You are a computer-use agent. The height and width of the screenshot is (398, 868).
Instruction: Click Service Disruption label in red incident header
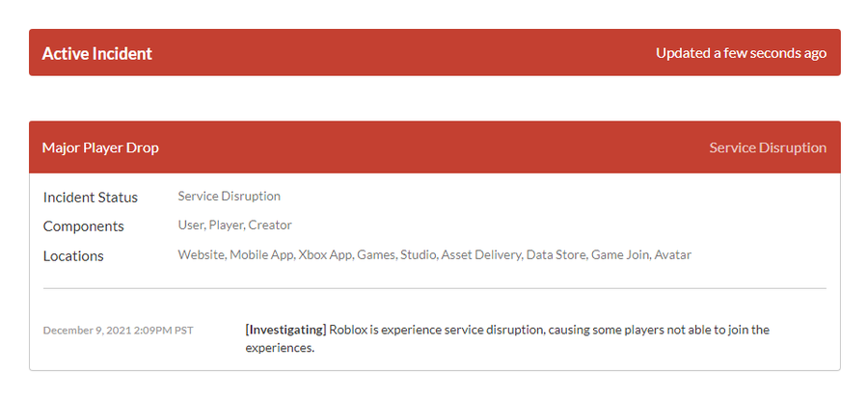click(x=768, y=147)
